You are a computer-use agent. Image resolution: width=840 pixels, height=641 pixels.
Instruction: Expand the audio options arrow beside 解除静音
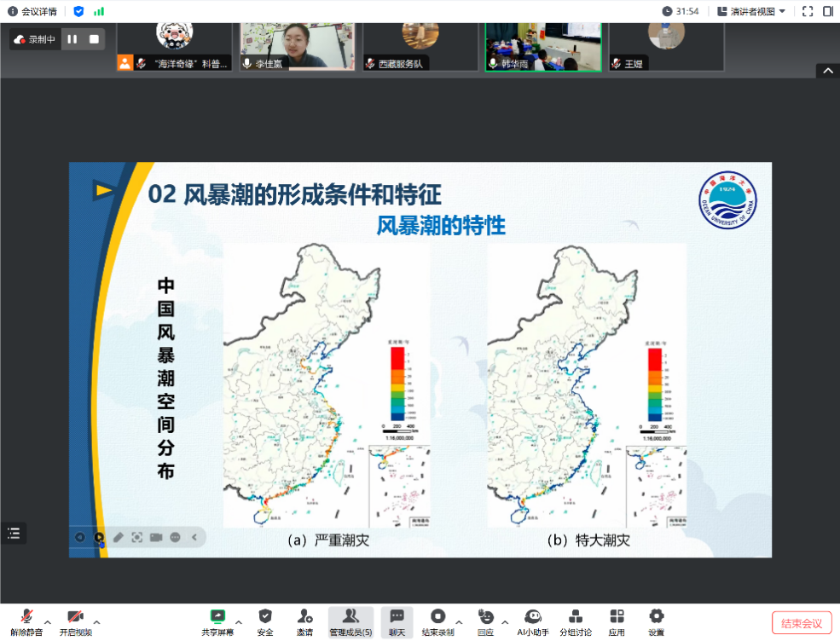[x=48, y=621]
